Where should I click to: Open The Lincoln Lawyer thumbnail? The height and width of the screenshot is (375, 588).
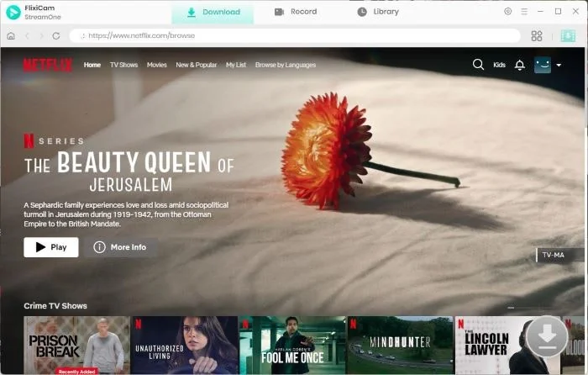point(507,346)
